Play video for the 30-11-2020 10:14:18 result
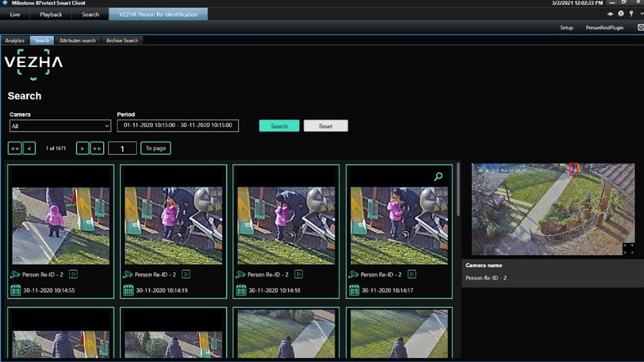 pos(299,274)
